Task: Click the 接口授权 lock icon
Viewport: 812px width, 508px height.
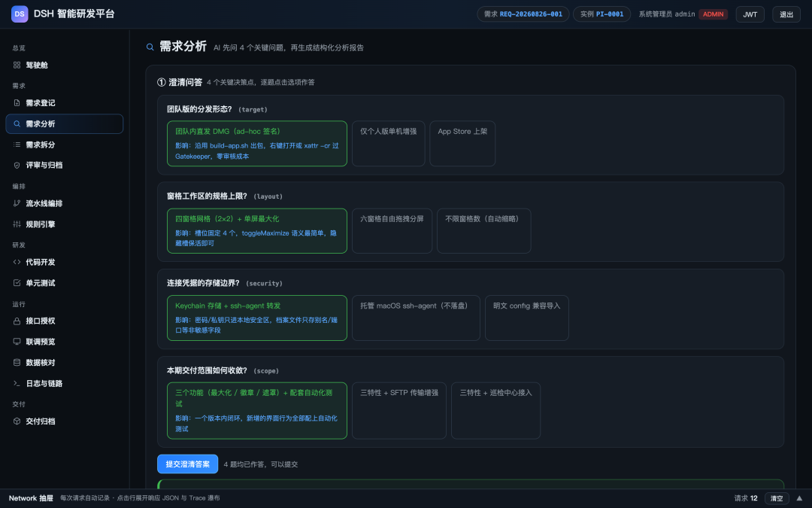Action: click(17, 321)
